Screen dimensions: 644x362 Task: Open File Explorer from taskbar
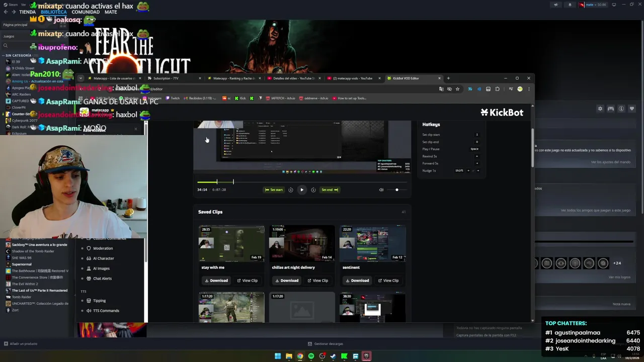pyautogui.click(x=289, y=356)
